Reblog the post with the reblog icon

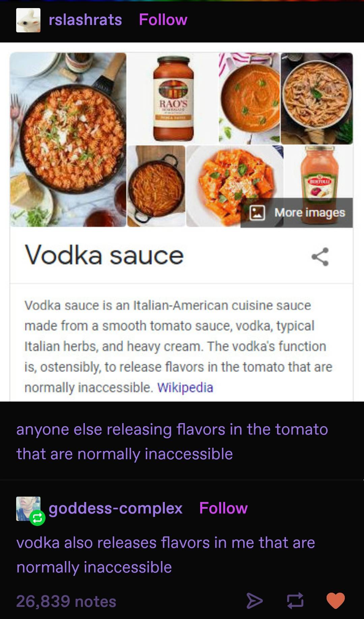(295, 600)
